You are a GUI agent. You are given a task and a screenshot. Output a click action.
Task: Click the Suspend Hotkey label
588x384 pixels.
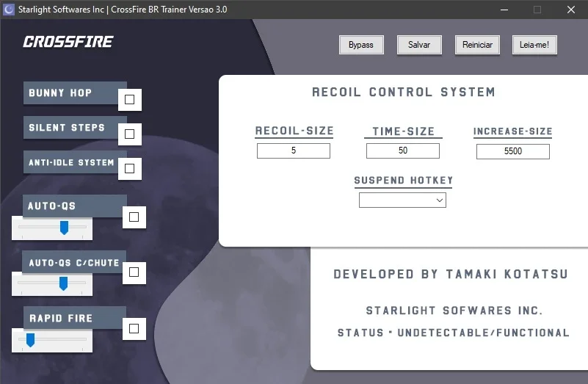(404, 181)
